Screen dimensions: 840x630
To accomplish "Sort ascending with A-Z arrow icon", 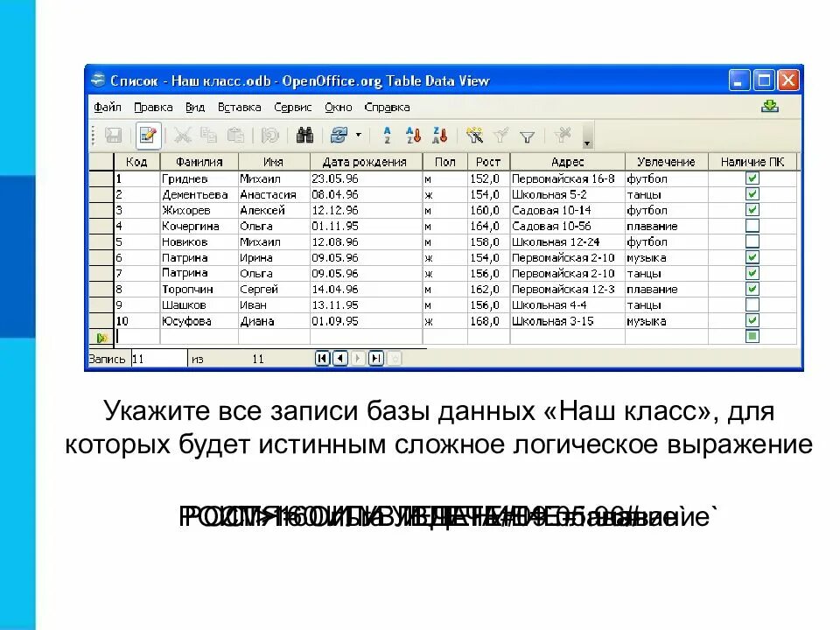I will 413,136.
